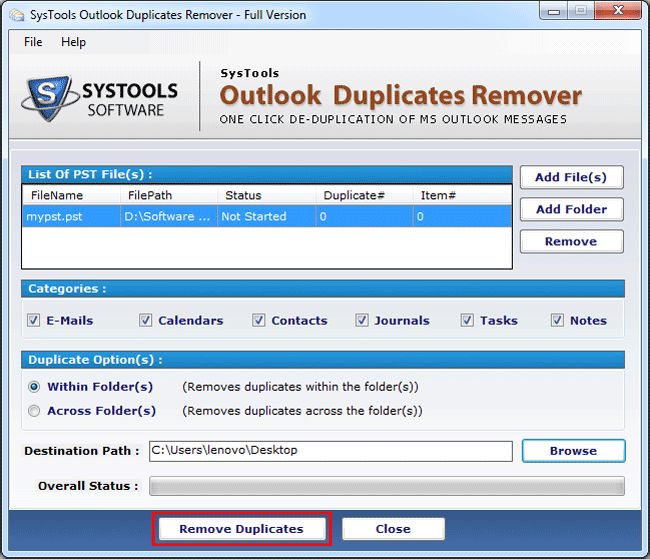Open the File menu
The height and width of the screenshot is (559, 650).
(x=33, y=42)
